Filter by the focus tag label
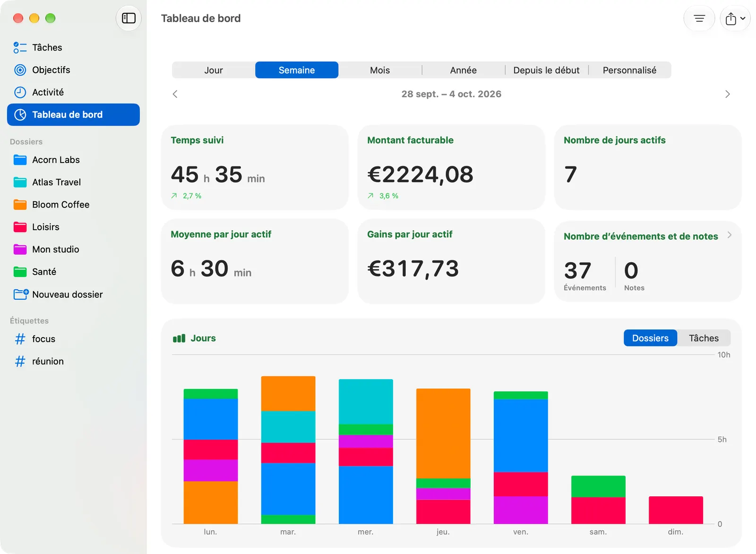This screenshot has height=554, width=756. pyautogui.click(x=43, y=339)
